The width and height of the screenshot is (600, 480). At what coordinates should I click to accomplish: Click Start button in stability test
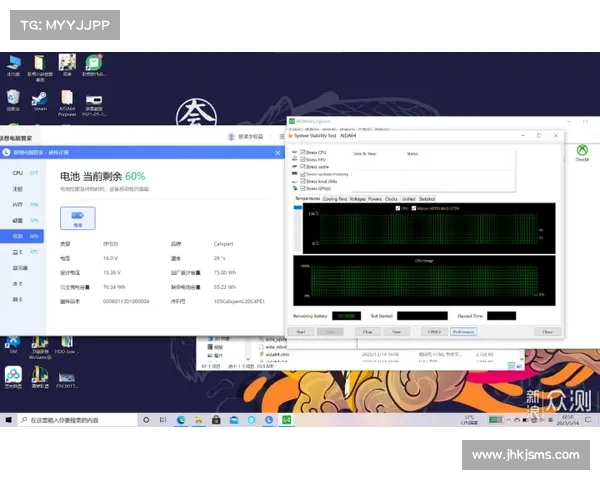301,332
